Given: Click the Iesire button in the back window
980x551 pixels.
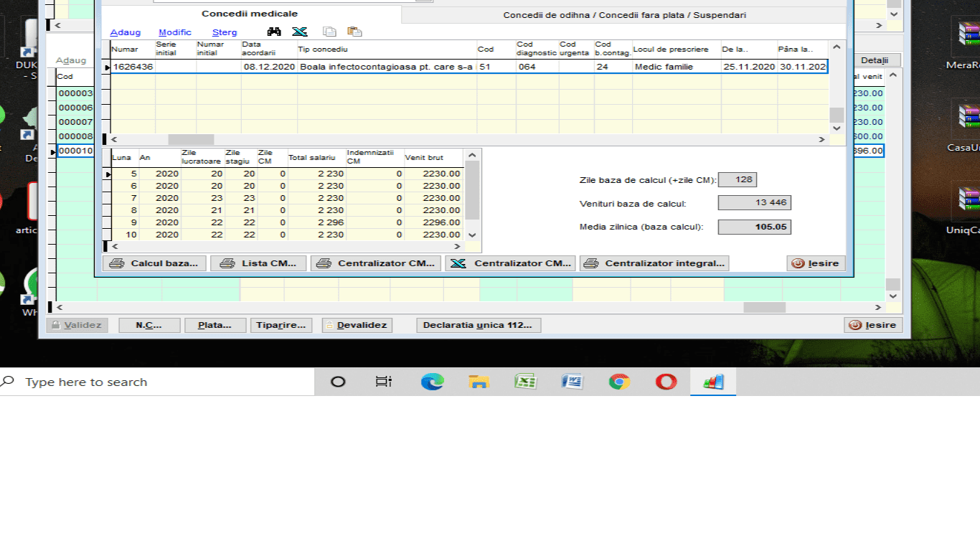Looking at the screenshot, I should tap(873, 325).
